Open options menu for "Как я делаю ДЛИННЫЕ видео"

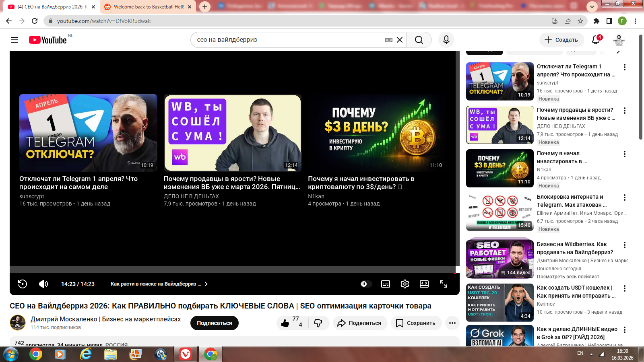tap(624, 330)
